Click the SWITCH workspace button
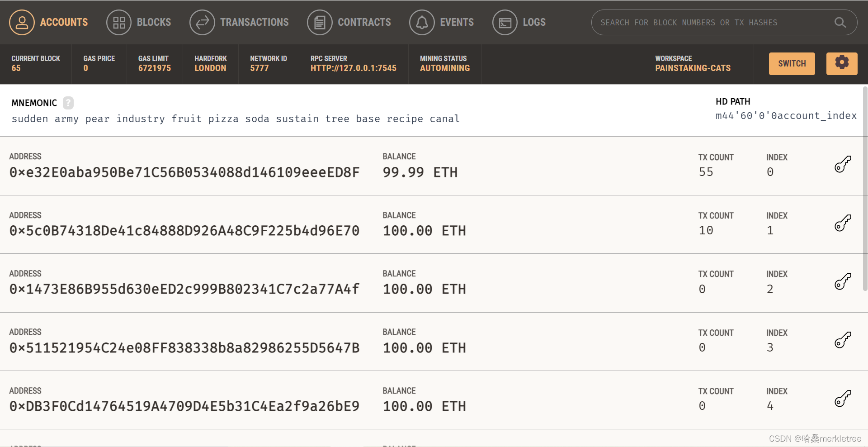 tap(792, 63)
